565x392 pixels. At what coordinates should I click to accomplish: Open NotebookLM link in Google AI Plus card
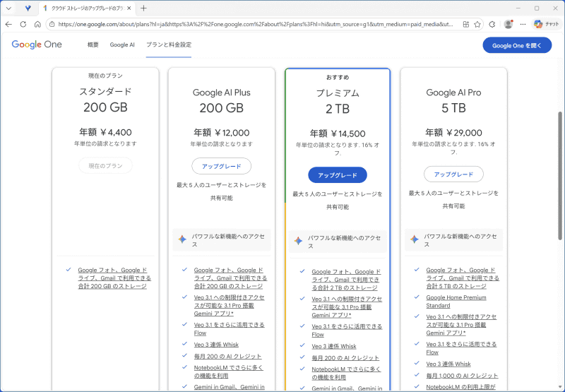click(228, 372)
